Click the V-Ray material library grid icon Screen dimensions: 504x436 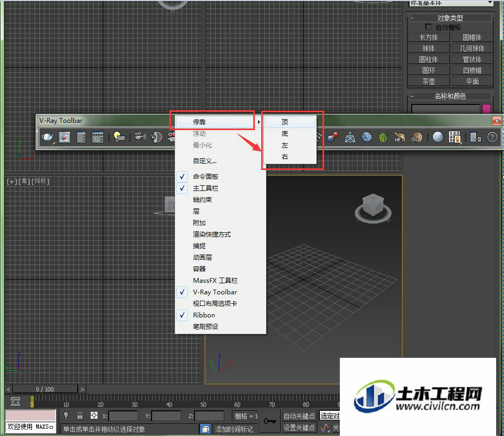pyautogui.click(x=455, y=137)
